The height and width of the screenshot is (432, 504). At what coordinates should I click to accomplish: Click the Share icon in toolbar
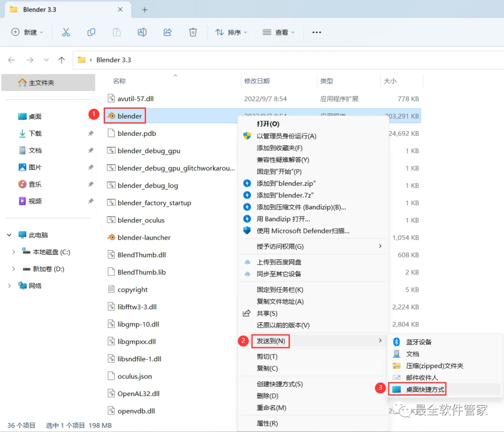click(x=168, y=33)
